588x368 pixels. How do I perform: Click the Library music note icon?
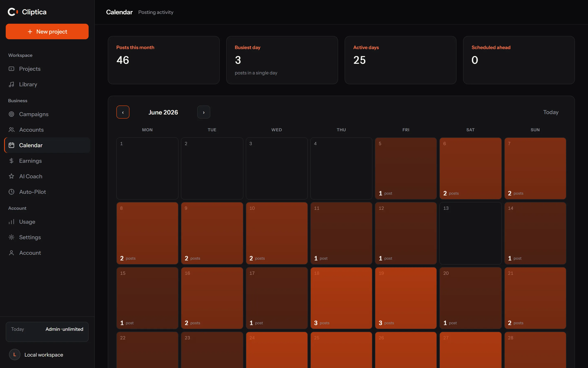coord(11,84)
